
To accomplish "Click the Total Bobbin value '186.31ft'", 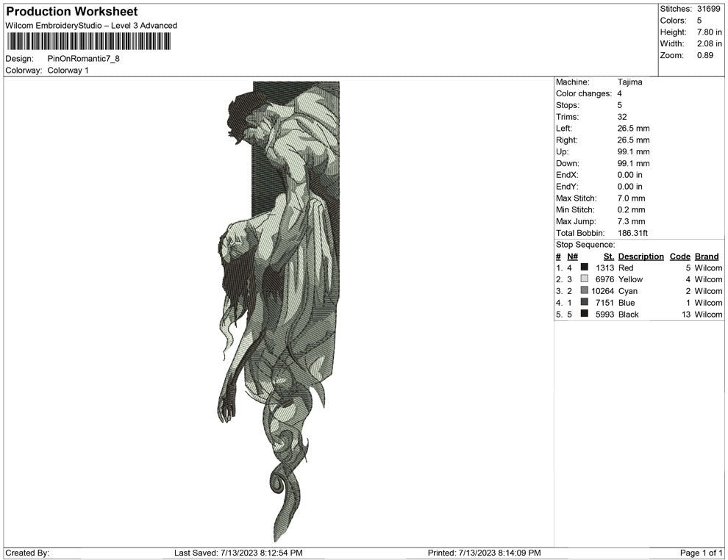I will click(633, 233).
